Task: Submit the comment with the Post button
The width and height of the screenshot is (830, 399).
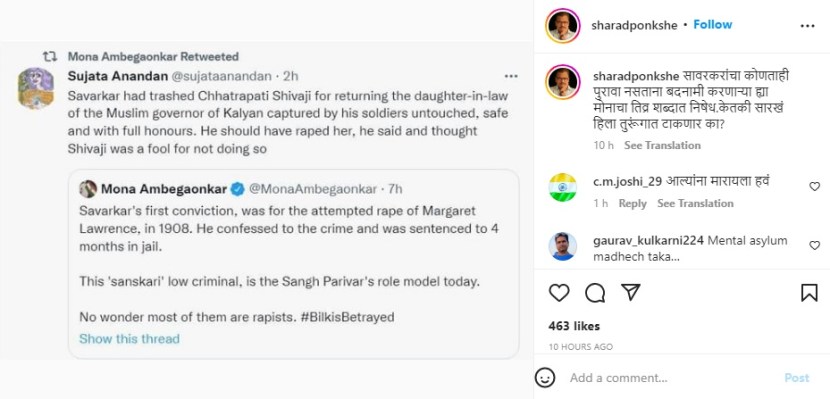Action: (x=797, y=378)
